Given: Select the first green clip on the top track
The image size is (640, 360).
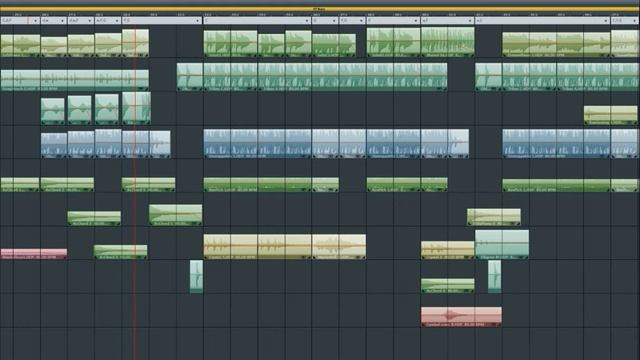Looking at the screenshot, I should [20, 45].
